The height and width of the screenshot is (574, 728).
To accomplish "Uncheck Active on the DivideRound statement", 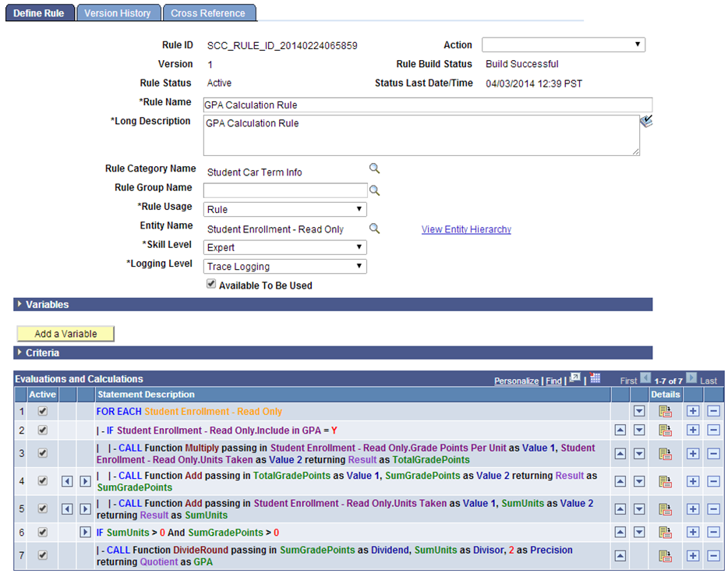I will click(42, 555).
